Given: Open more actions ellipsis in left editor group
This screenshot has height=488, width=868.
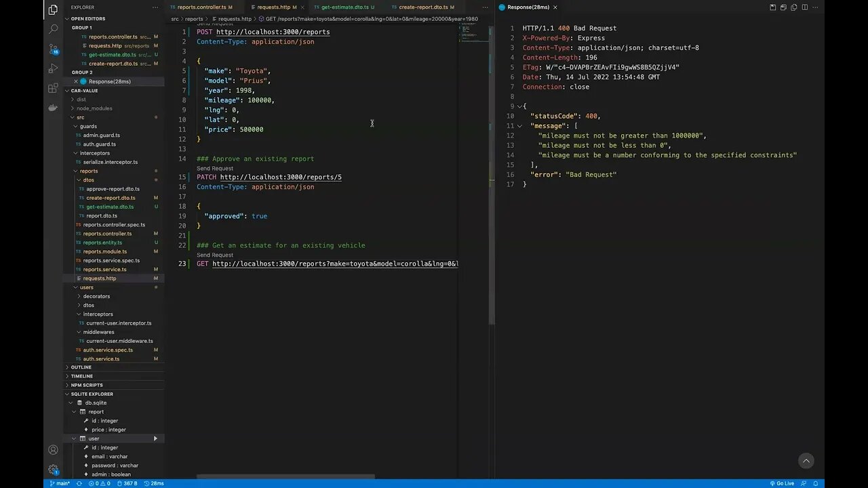Looking at the screenshot, I should pyautogui.click(x=485, y=7).
